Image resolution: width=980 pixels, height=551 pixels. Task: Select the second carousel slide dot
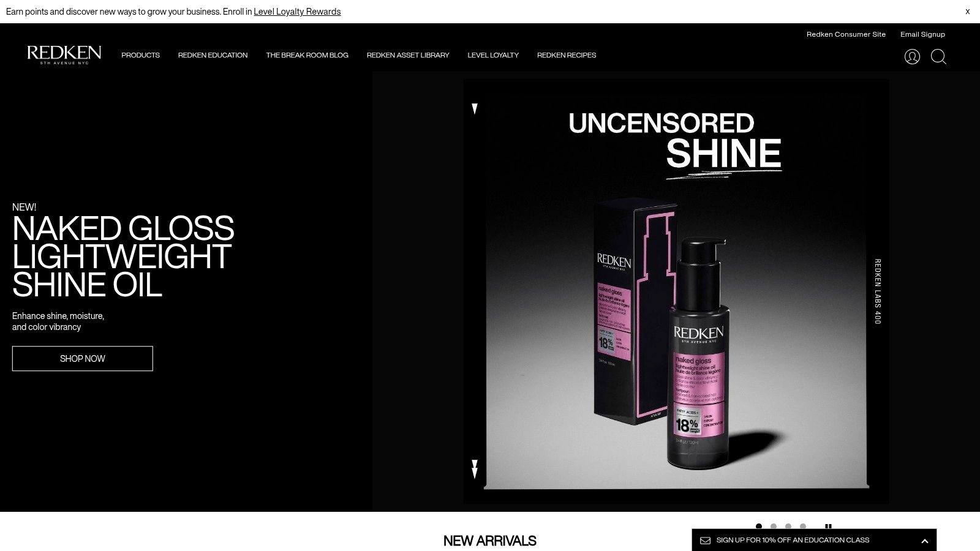point(774,527)
